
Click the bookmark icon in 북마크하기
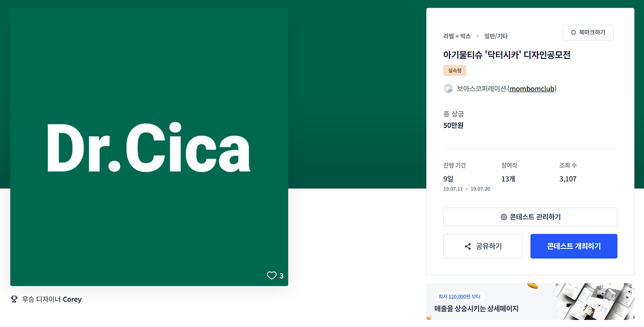point(573,33)
